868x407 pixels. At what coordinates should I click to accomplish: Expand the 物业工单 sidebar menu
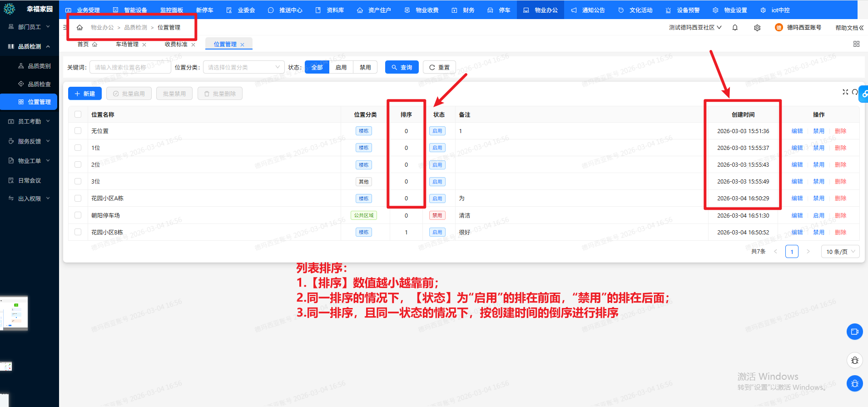30,161
